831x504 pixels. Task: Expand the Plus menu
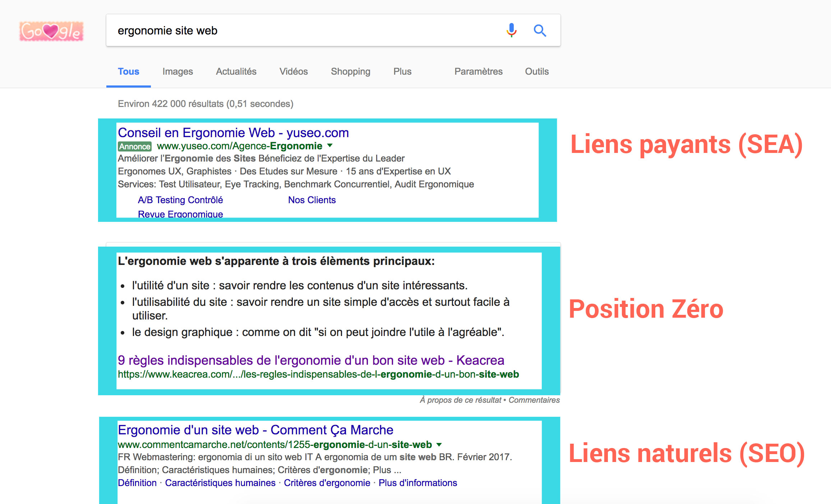(x=402, y=71)
